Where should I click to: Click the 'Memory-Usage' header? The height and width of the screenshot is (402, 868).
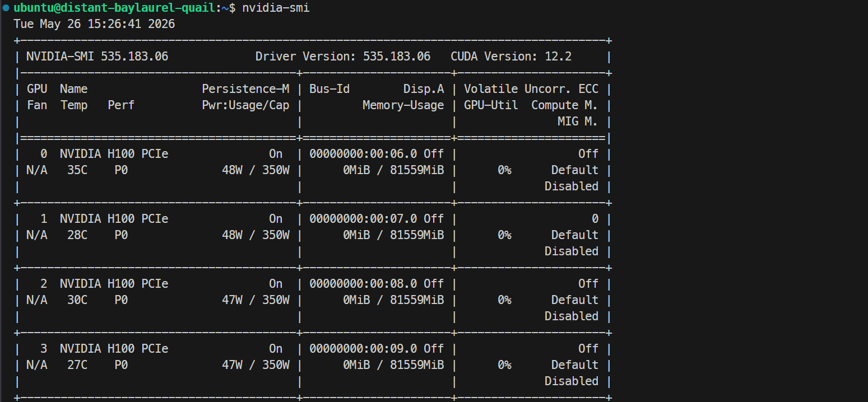403,105
